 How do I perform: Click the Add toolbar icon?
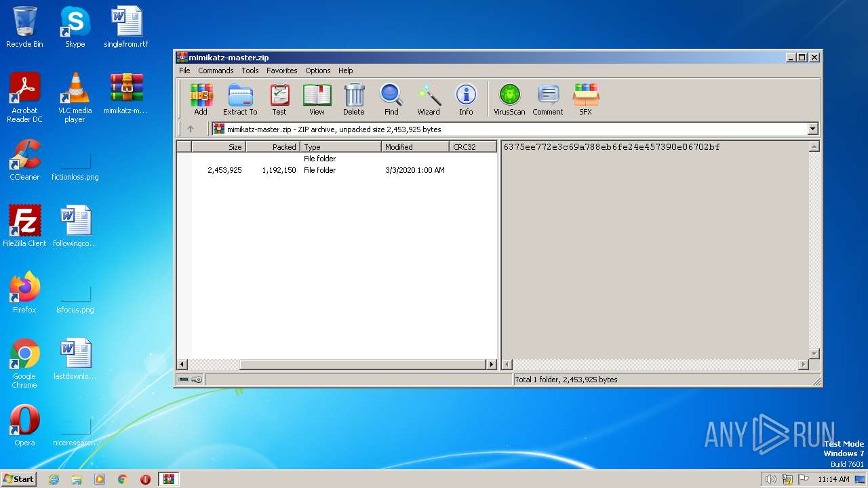click(x=201, y=100)
